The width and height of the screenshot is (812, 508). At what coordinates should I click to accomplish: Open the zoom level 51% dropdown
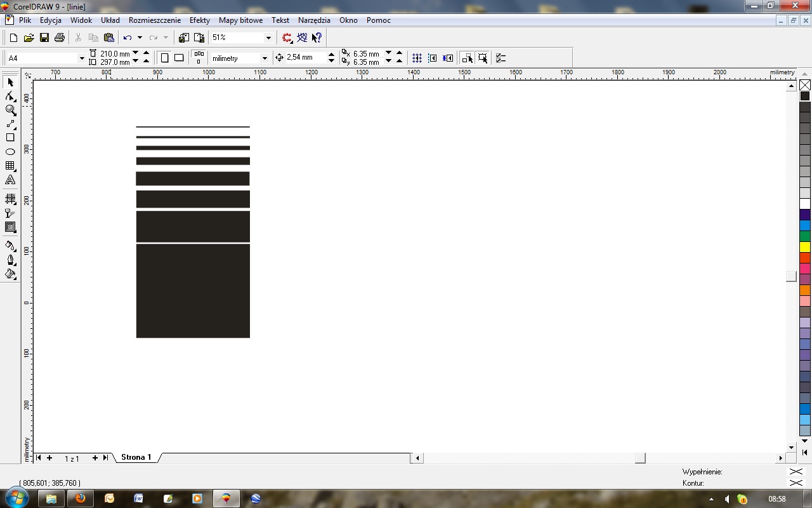268,38
